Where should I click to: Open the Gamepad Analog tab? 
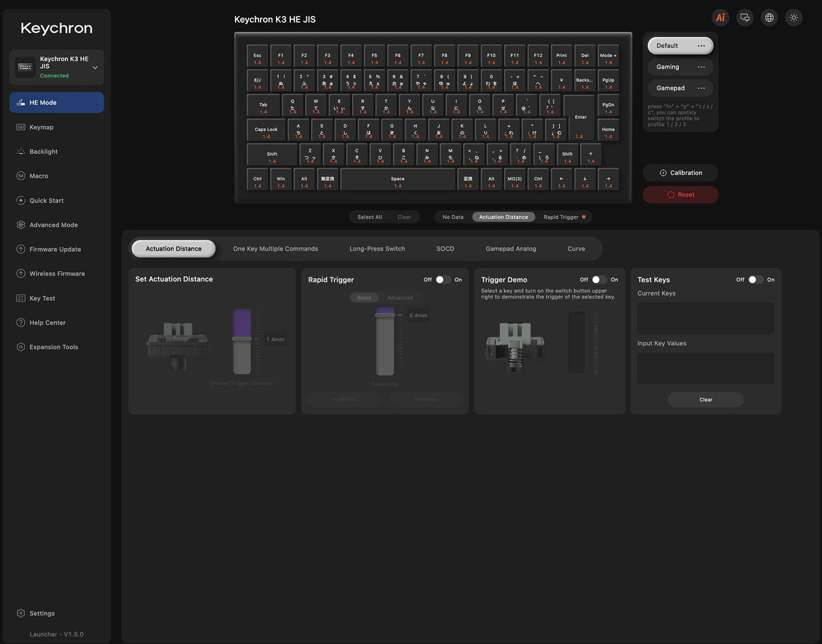click(x=511, y=249)
